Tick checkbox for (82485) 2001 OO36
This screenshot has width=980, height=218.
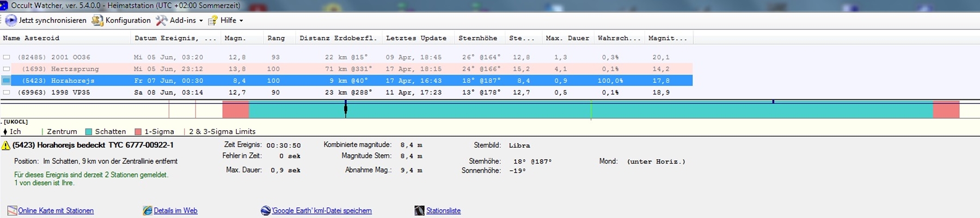click(7, 57)
